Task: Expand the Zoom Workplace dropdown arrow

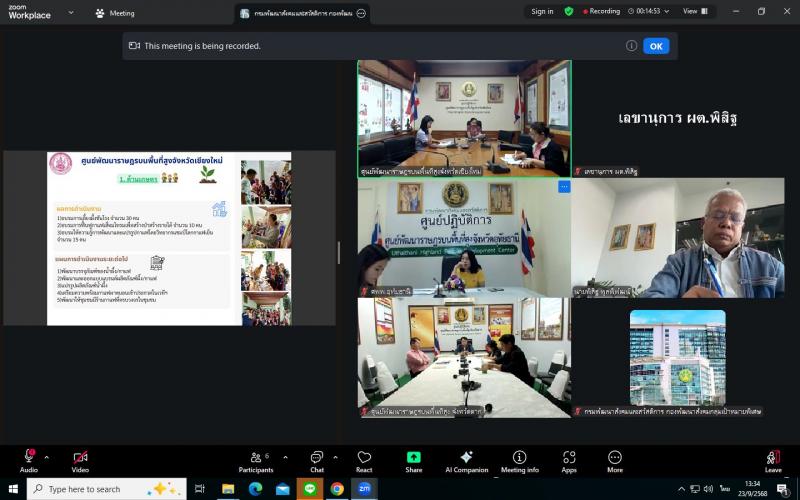Action: (71, 12)
